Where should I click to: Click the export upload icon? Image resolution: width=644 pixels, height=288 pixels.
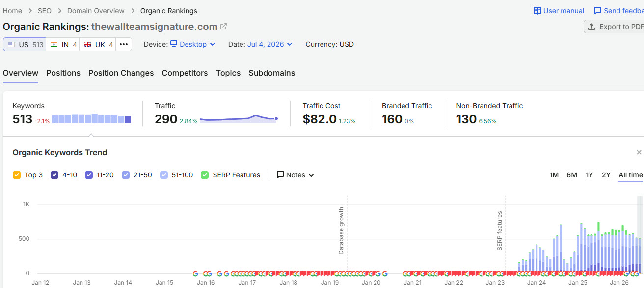tap(591, 27)
